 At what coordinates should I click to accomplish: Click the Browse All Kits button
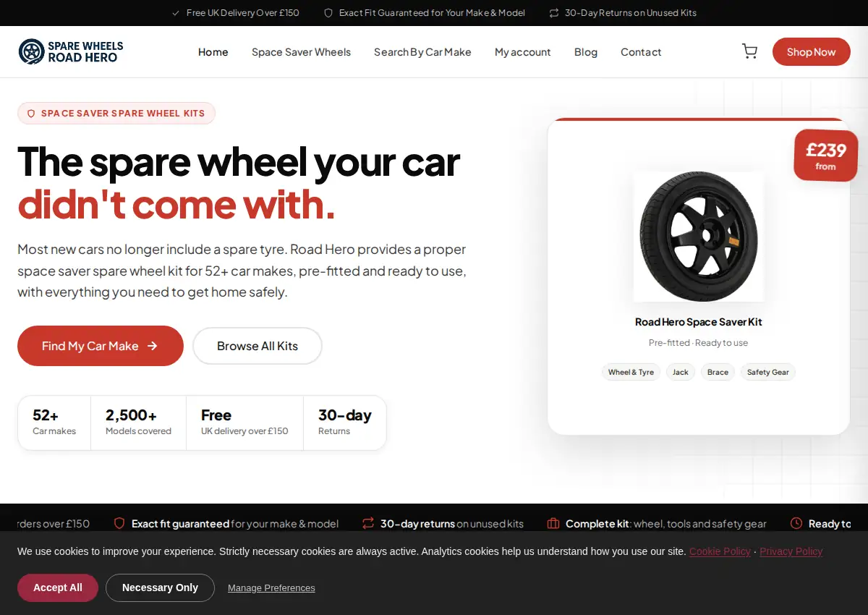point(258,346)
